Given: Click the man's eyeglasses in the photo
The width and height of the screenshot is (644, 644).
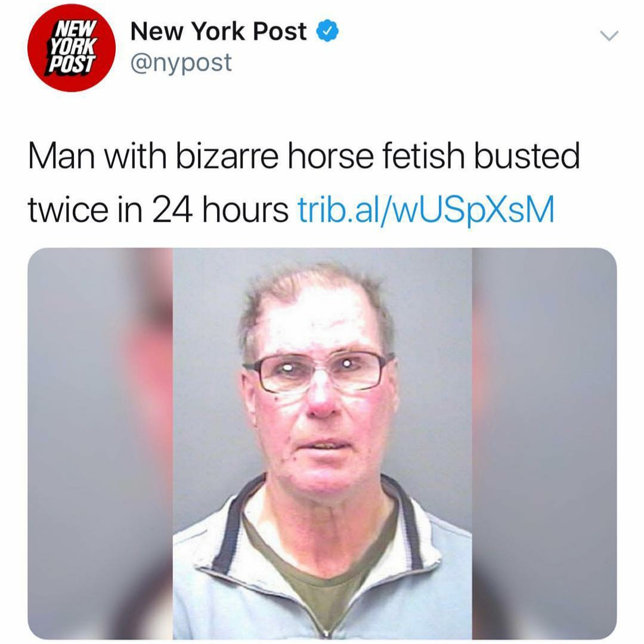Looking at the screenshot, I should (x=319, y=371).
